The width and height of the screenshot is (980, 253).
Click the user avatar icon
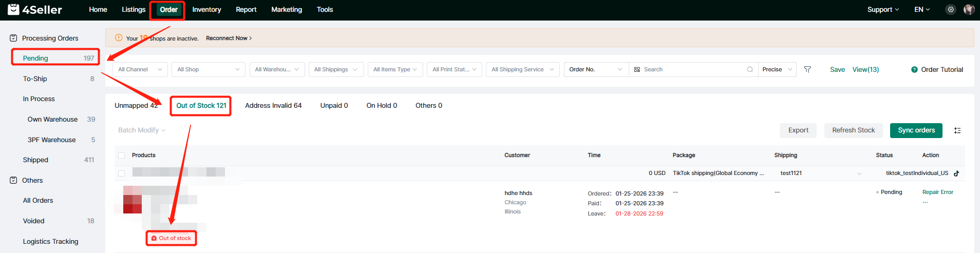click(969, 10)
